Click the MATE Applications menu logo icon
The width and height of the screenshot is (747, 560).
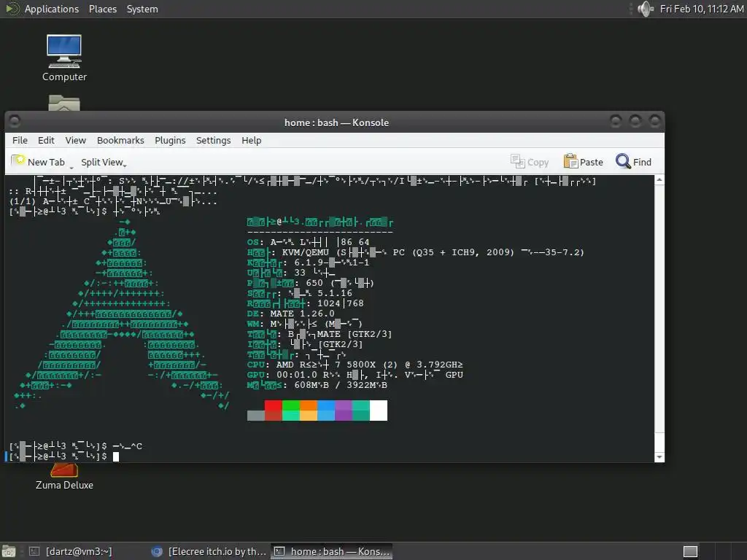click(12, 9)
